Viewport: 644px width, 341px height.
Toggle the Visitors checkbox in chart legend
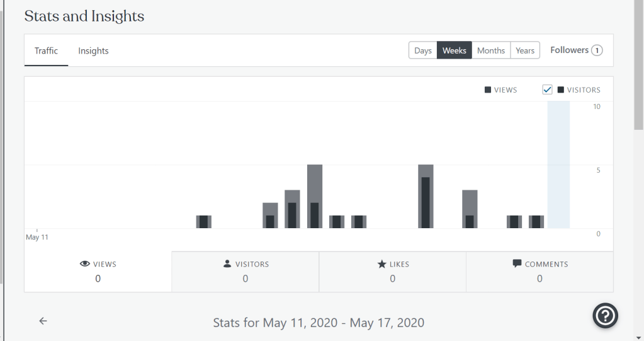click(x=547, y=90)
